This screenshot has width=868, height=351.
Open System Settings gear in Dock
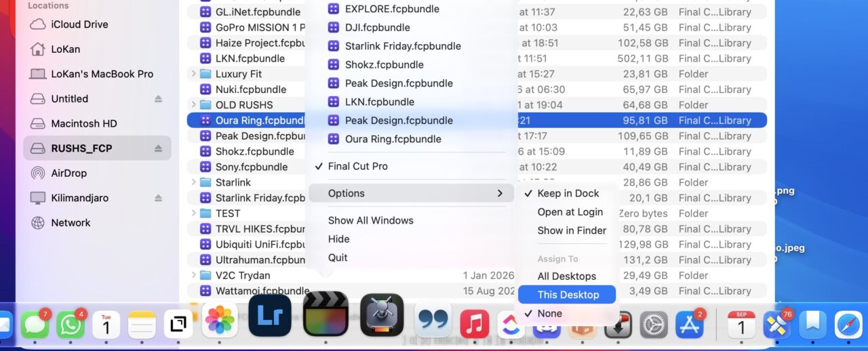(x=654, y=325)
